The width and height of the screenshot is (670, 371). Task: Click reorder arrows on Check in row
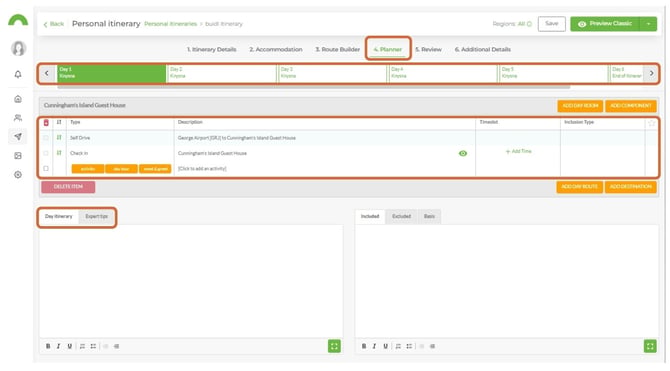[59, 153]
